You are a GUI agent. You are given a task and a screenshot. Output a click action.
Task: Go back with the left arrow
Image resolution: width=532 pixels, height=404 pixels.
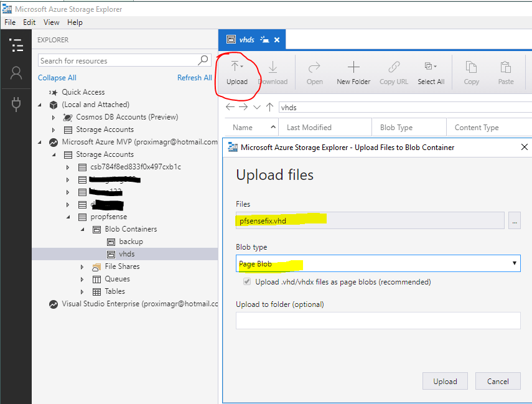click(230, 107)
